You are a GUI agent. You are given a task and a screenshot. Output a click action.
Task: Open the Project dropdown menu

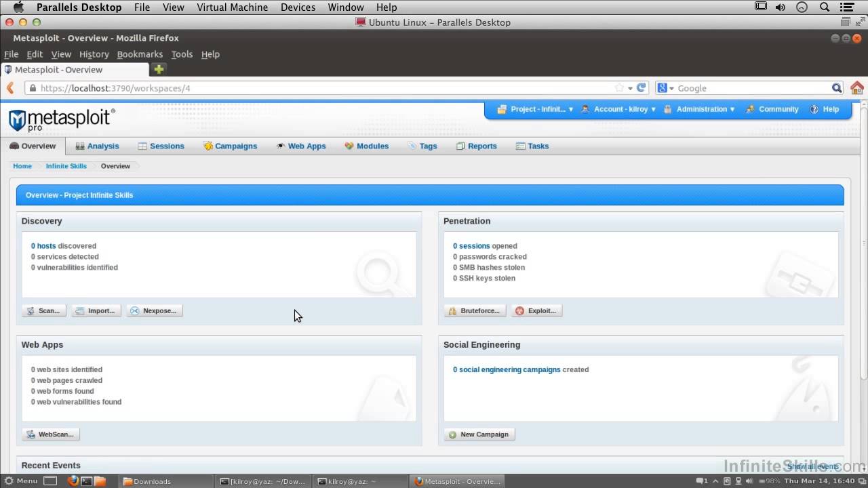[535, 109]
